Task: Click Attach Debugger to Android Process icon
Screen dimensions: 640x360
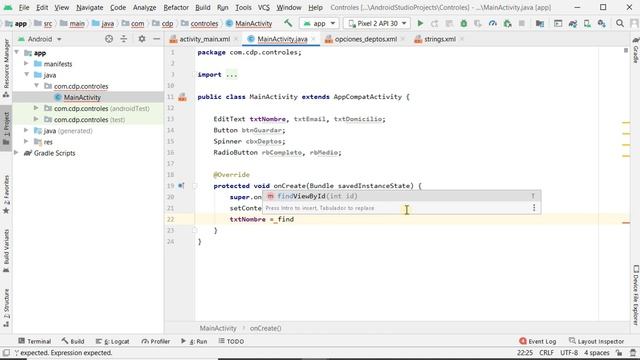Action: click(x=507, y=23)
